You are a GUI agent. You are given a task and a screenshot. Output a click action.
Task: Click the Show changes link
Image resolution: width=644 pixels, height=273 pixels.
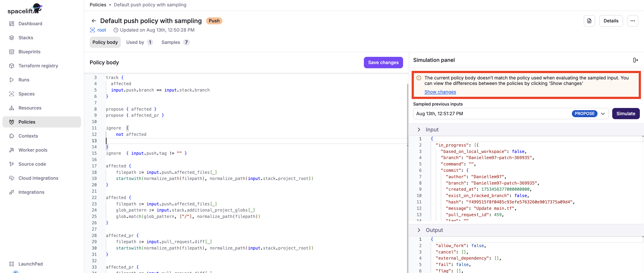point(440,92)
